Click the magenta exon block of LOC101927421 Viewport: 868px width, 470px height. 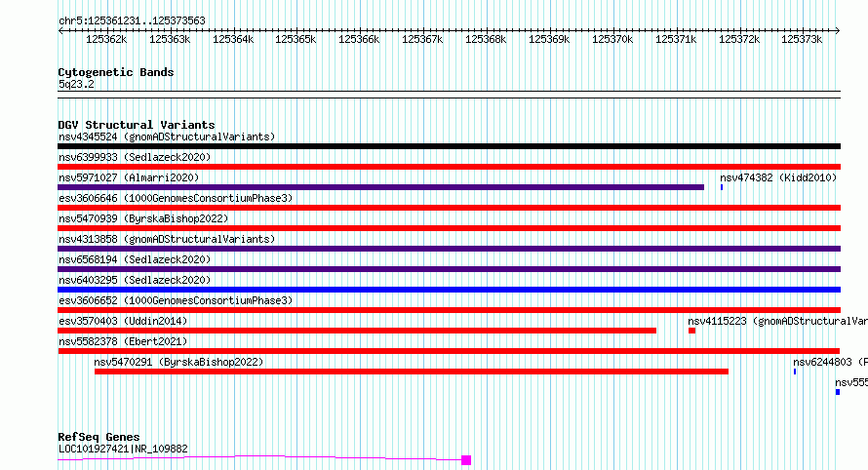point(466,460)
